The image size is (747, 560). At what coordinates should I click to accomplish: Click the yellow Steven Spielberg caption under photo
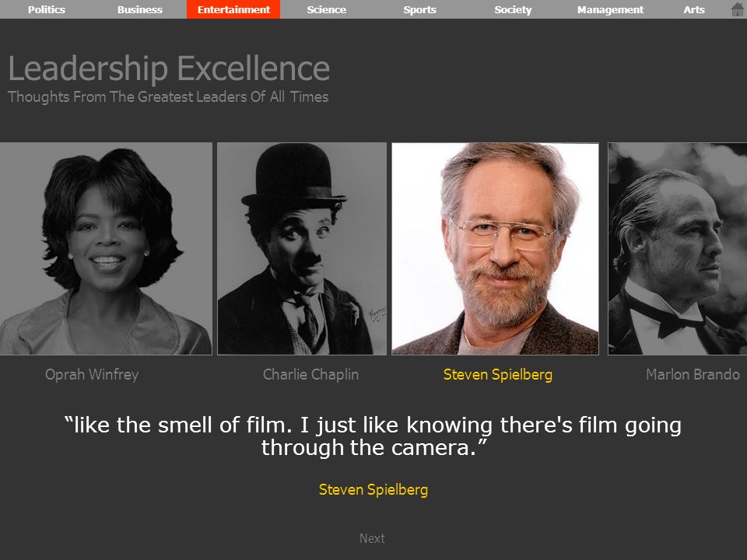pyautogui.click(x=498, y=375)
